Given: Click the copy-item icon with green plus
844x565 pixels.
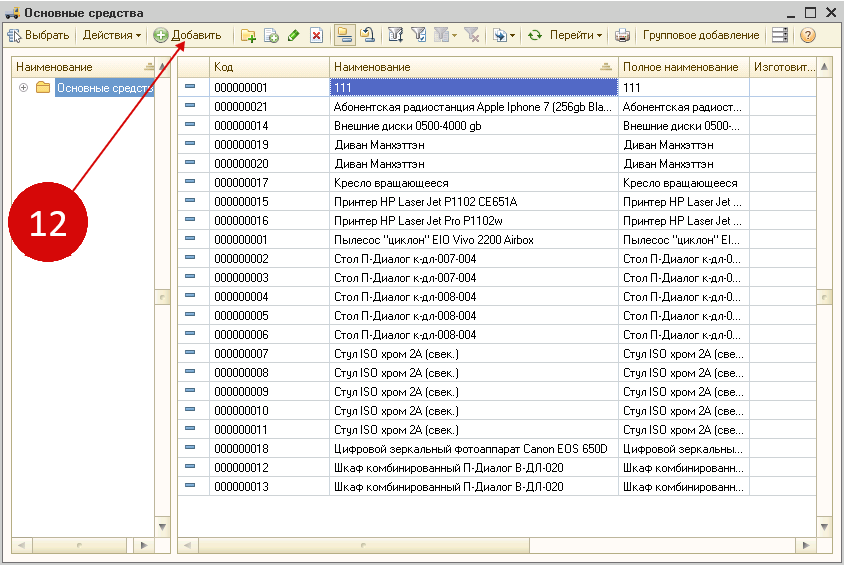Looking at the screenshot, I should 270,35.
